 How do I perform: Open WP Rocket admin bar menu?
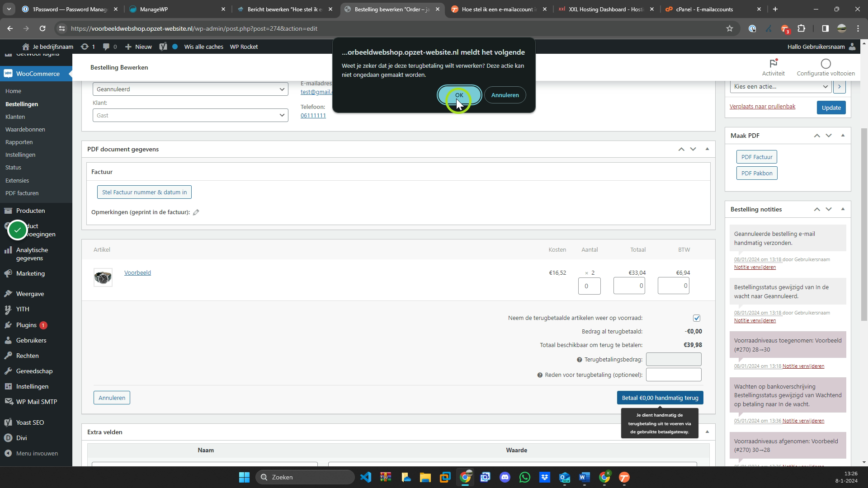click(x=244, y=47)
